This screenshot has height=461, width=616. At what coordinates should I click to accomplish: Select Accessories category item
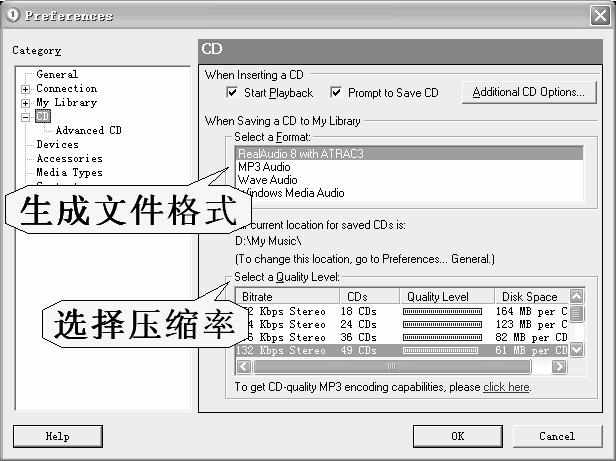click(70, 159)
